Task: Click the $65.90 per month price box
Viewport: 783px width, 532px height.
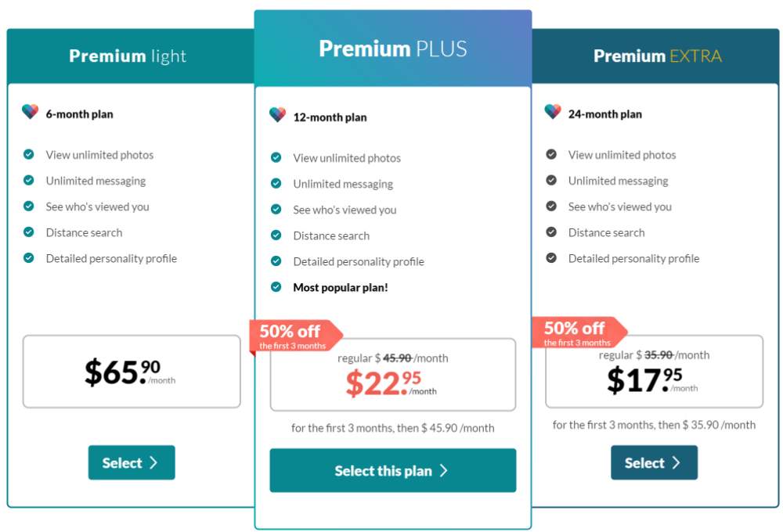Action: (x=132, y=372)
